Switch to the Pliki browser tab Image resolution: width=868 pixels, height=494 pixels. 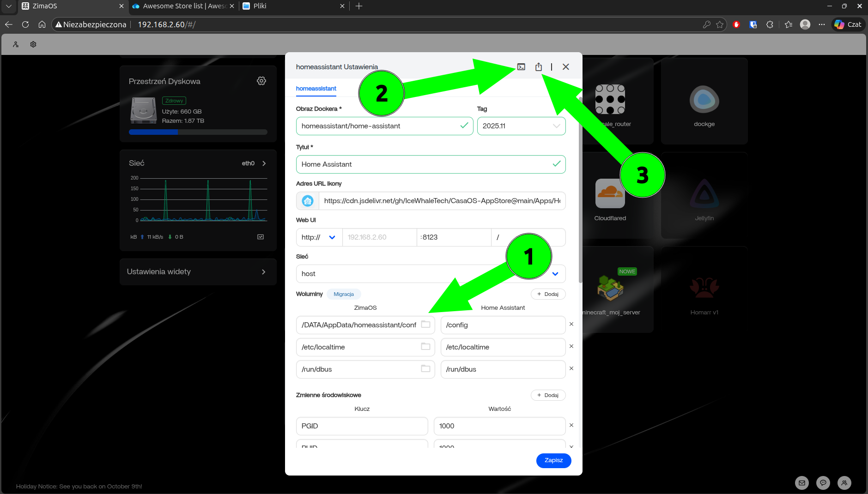(291, 6)
